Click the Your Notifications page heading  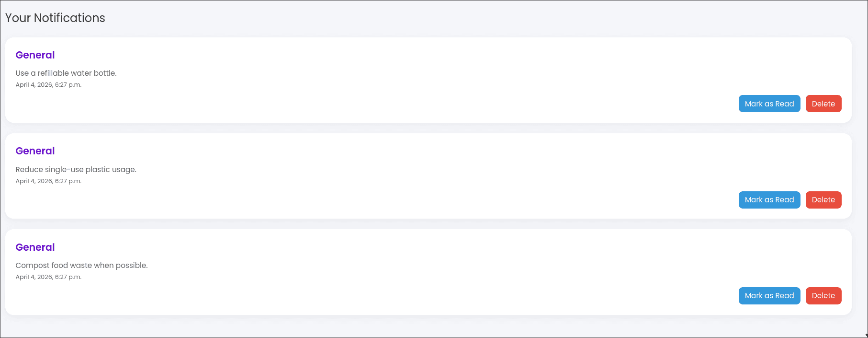click(55, 18)
